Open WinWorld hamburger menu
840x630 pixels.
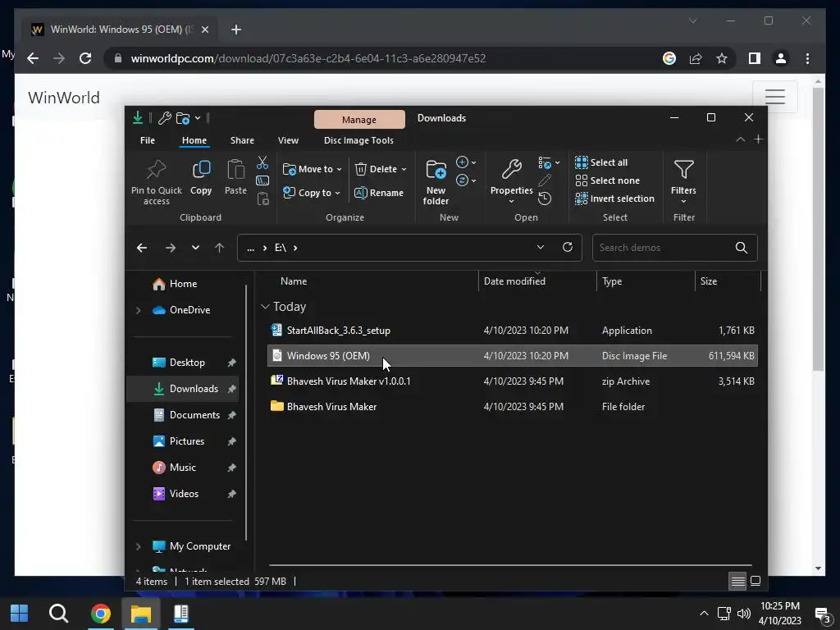(774, 97)
